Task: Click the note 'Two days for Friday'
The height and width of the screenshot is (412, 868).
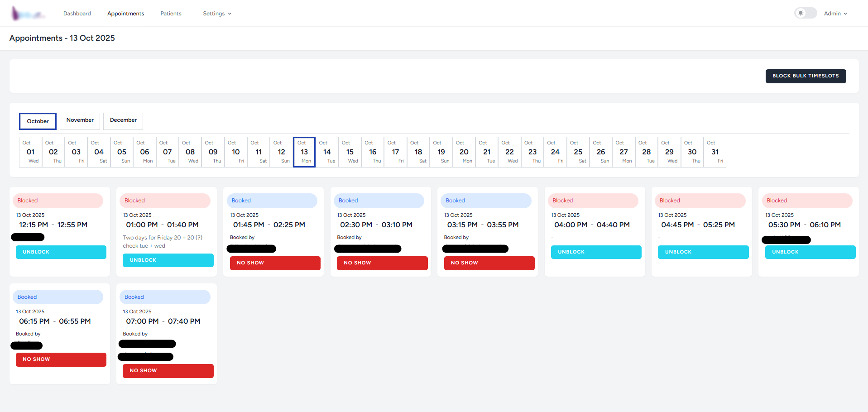Action: tap(163, 242)
